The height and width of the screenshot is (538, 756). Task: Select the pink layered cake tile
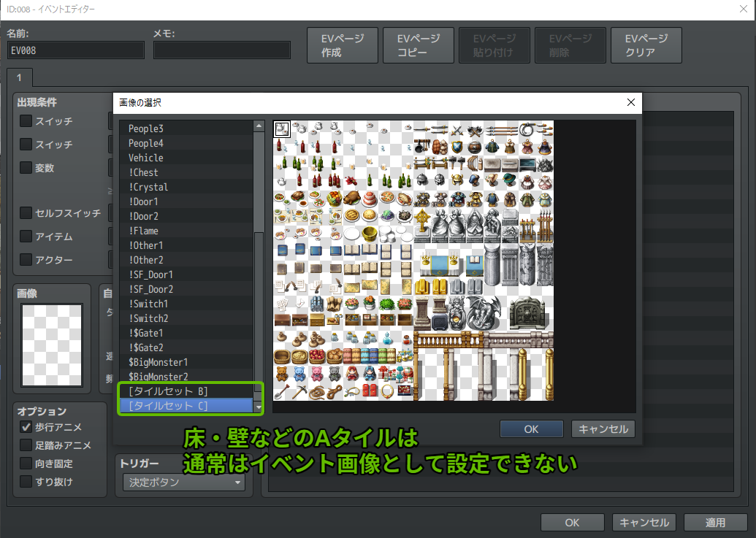(x=370, y=199)
